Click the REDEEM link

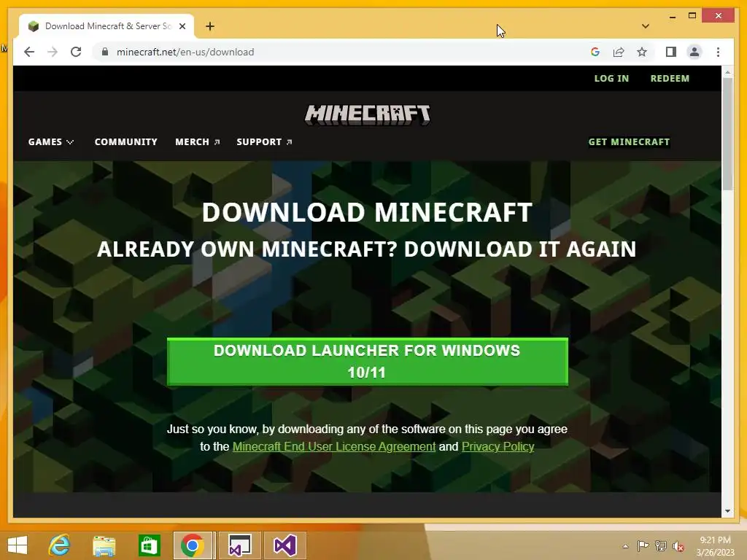[x=670, y=78]
